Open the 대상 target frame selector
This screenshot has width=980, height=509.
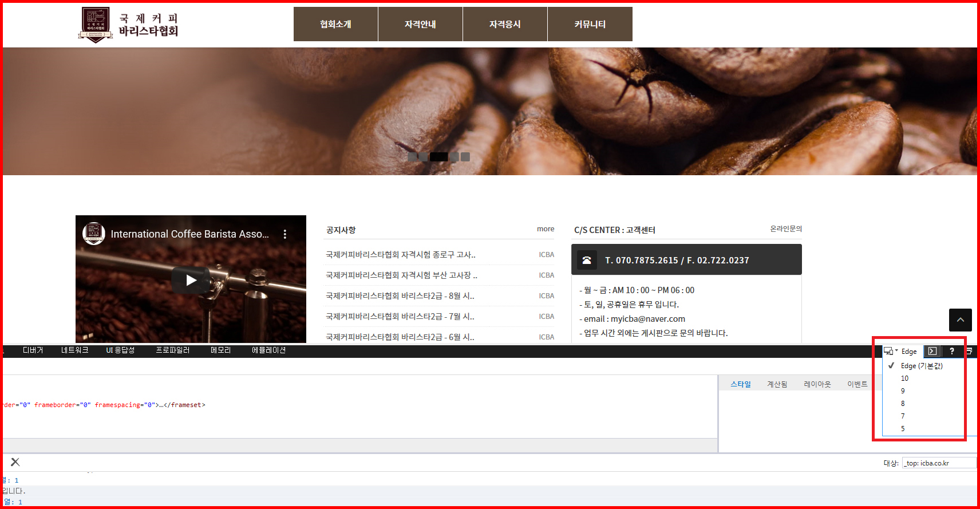click(x=939, y=463)
